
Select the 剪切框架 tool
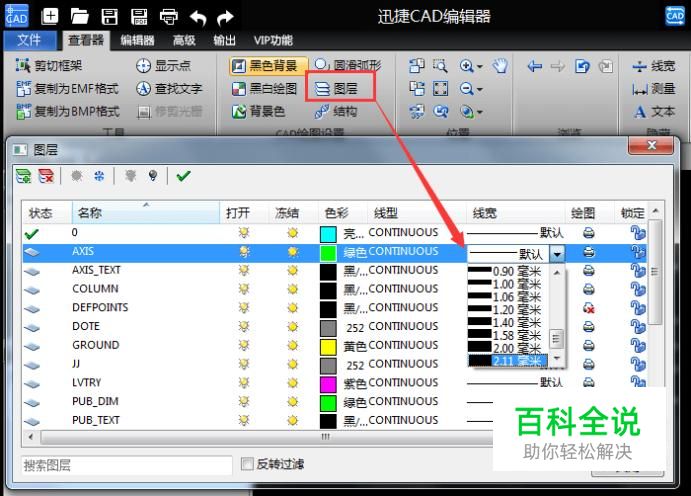click(49, 66)
